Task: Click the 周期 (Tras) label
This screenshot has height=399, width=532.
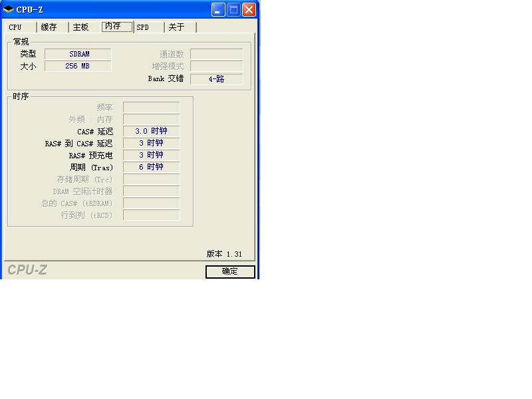Action: tap(91, 168)
